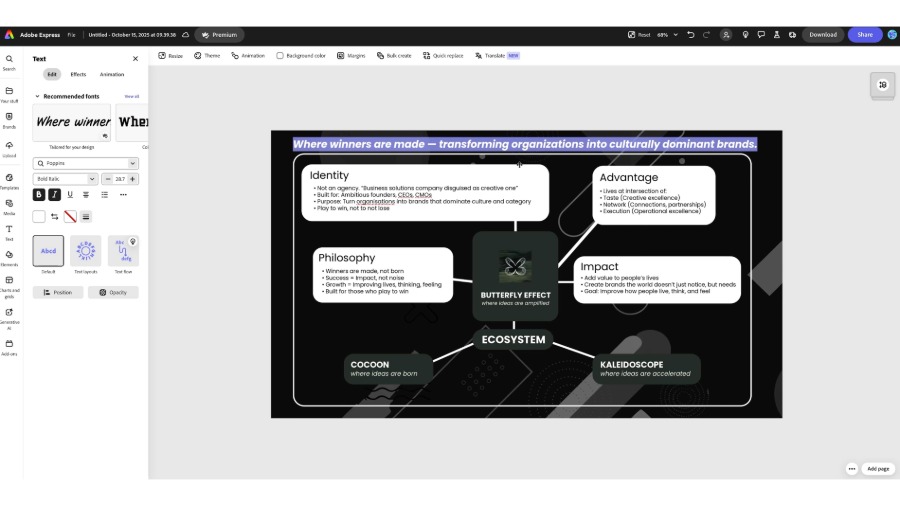Image resolution: width=900 pixels, height=506 pixels.
Task: Open the zoom percentage dropdown
Action: pos(667,34)
